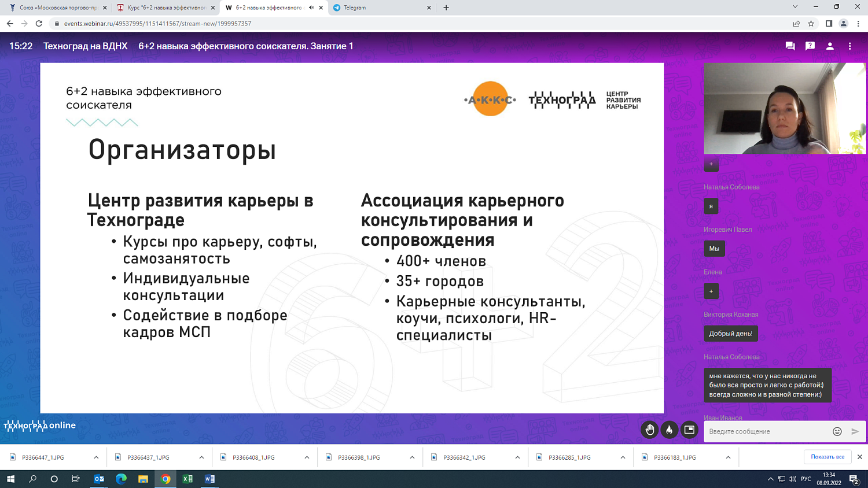The height and width of the screenshot is (488, 868).
Task: Open Word from the taskbar
Action: pyautogui.click(x=209, y=479)
